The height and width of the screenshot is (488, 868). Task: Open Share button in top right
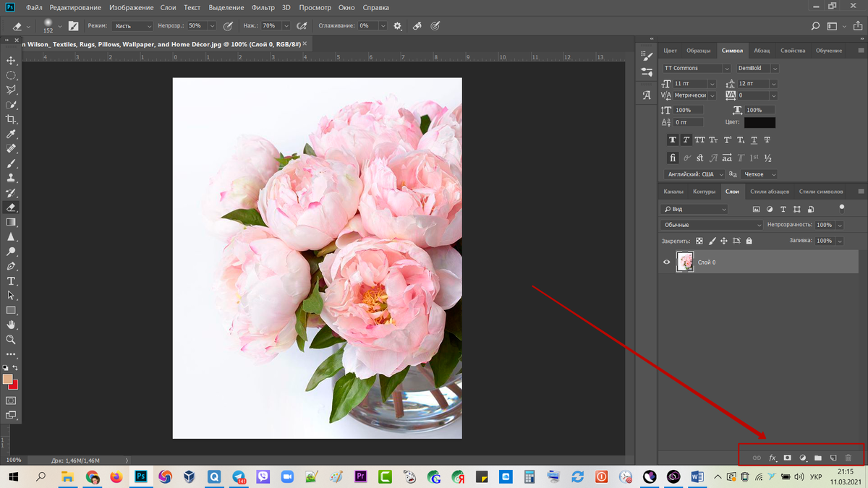[x=857, y=26]
